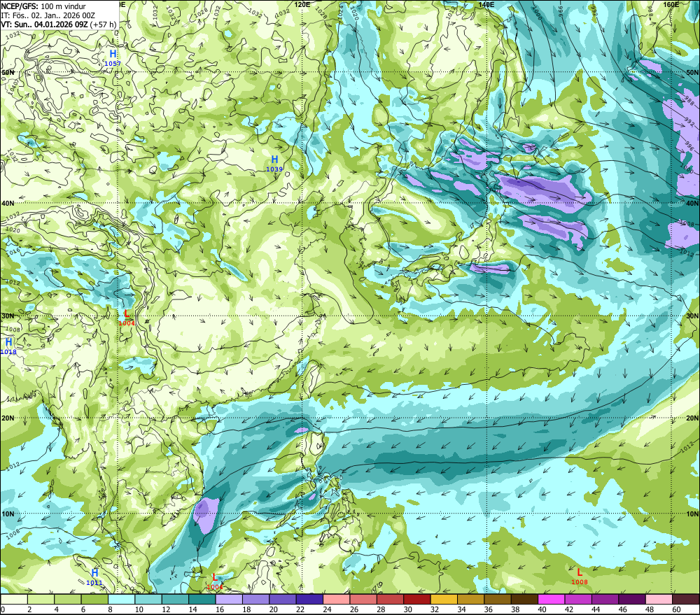Pick the 20–22 purple legend swatch

(283, 599)
